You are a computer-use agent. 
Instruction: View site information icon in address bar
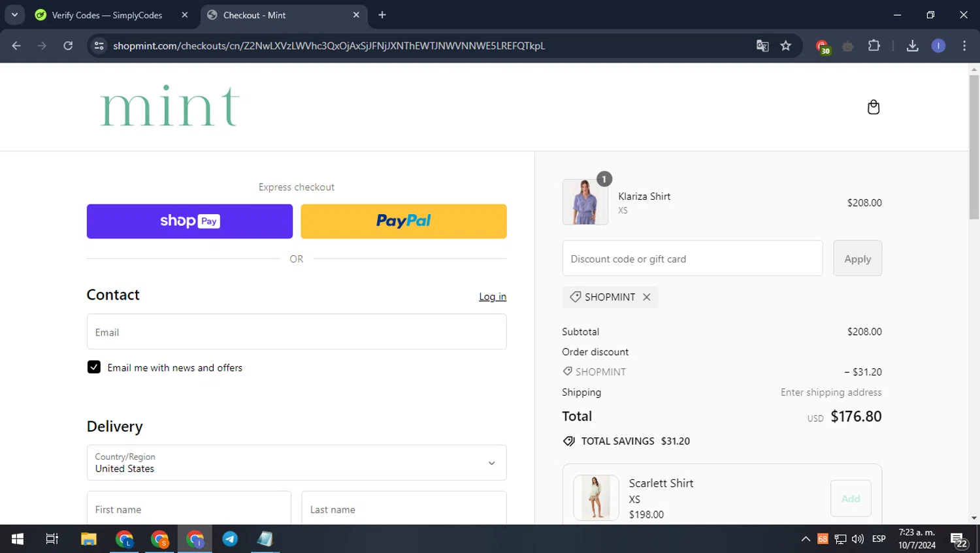[x=99, y=46]
